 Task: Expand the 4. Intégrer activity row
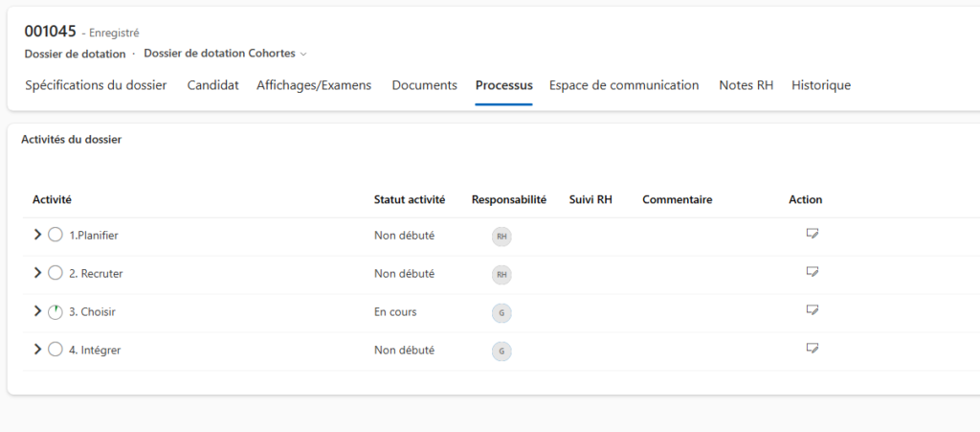pos(37,350)
